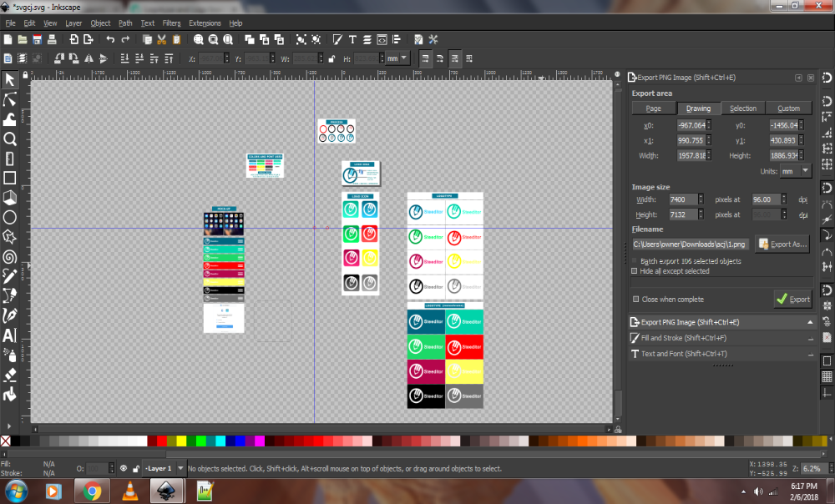Image resolution: width=835 pixels, height=504 pixels.
Task: Toggle Layer 1 lock icon
Action: coord(136,468)
